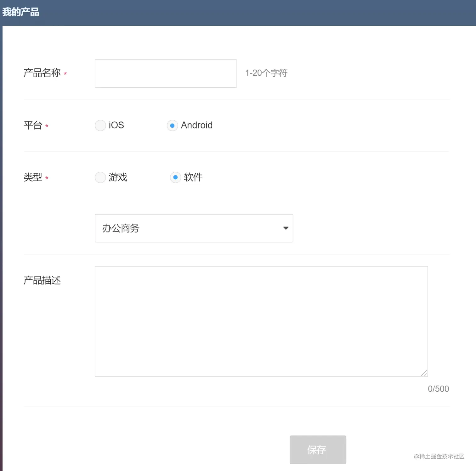
Task: Click the 保存 save button
Action: click(317, 450)
